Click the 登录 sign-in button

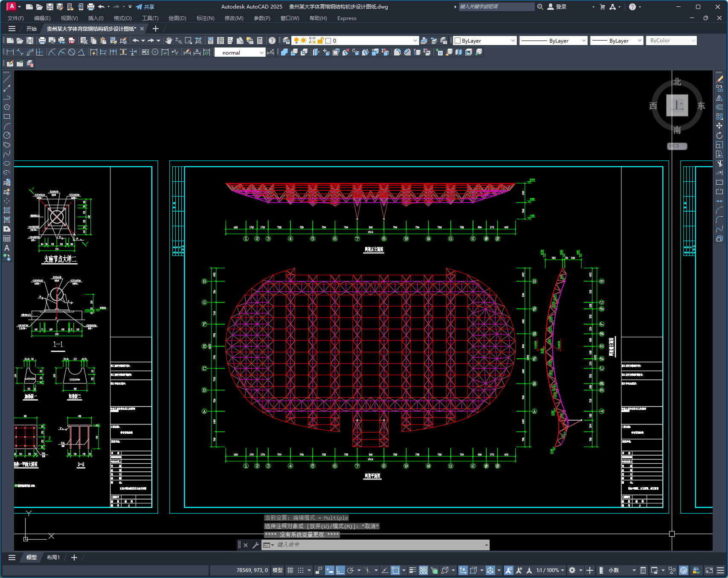click(557, 7)
